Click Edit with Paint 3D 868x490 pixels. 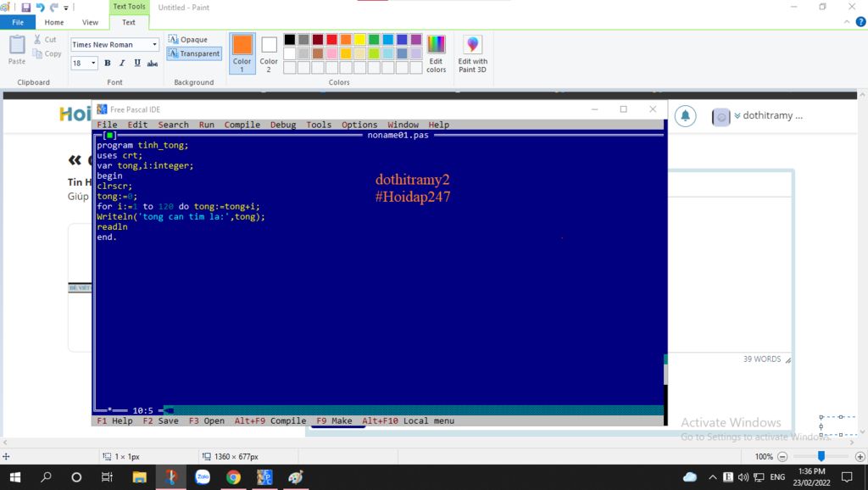click(473, 53)
